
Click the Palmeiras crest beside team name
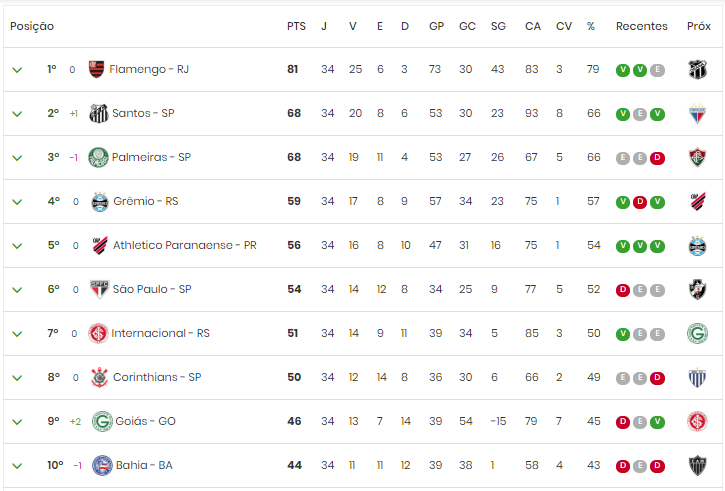98,157
